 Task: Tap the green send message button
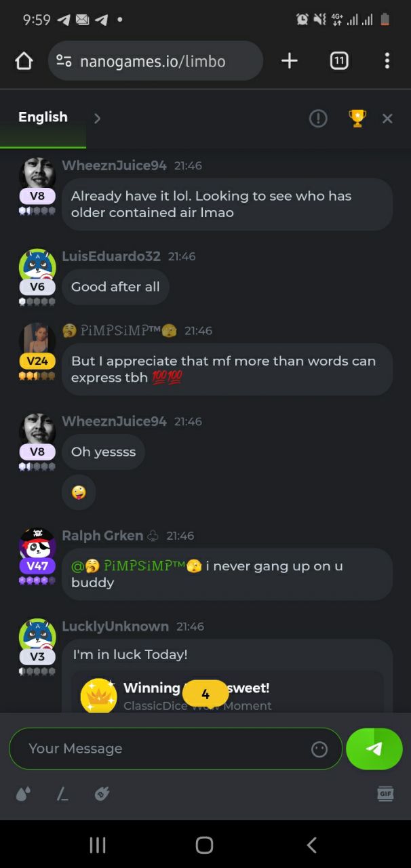point(374,749)
